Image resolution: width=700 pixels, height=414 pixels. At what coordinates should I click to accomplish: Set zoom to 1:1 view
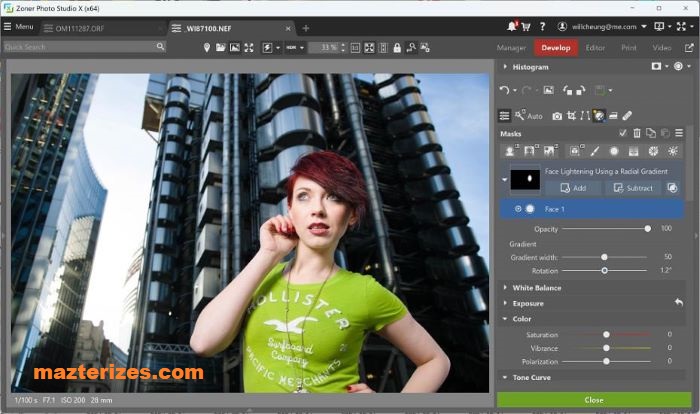click(x=355, y=48)
